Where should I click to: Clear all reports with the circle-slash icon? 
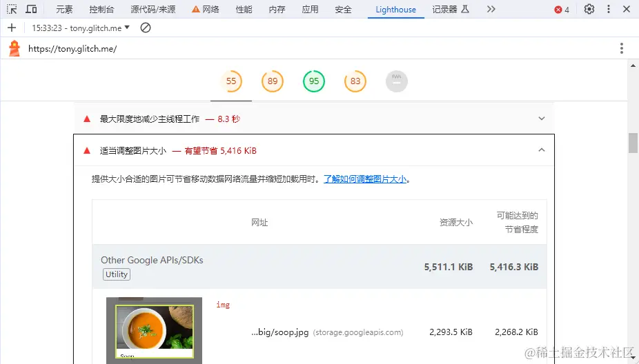coord(146,28)
